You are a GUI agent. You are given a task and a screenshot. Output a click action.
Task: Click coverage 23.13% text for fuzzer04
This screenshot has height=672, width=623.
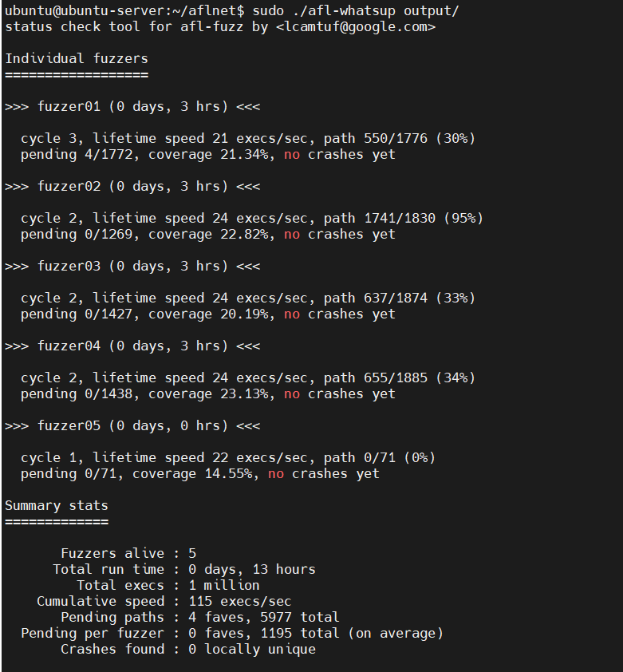tap(209, 393)
